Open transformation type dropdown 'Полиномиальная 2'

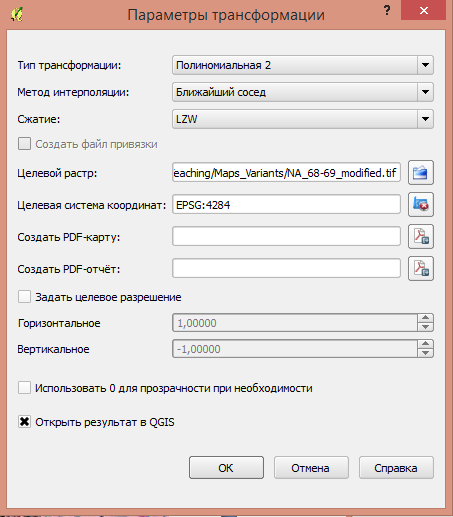point(303,65)
